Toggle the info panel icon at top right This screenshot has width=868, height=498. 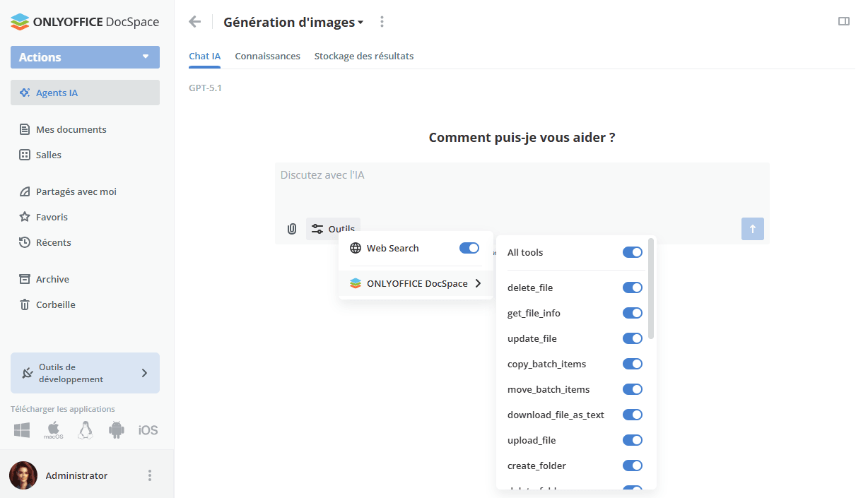tap(843, 21)
